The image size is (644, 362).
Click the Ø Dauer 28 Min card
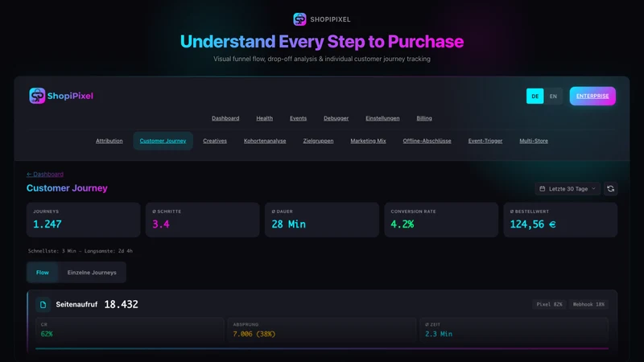pyautogui.click(x=321, y=220)
